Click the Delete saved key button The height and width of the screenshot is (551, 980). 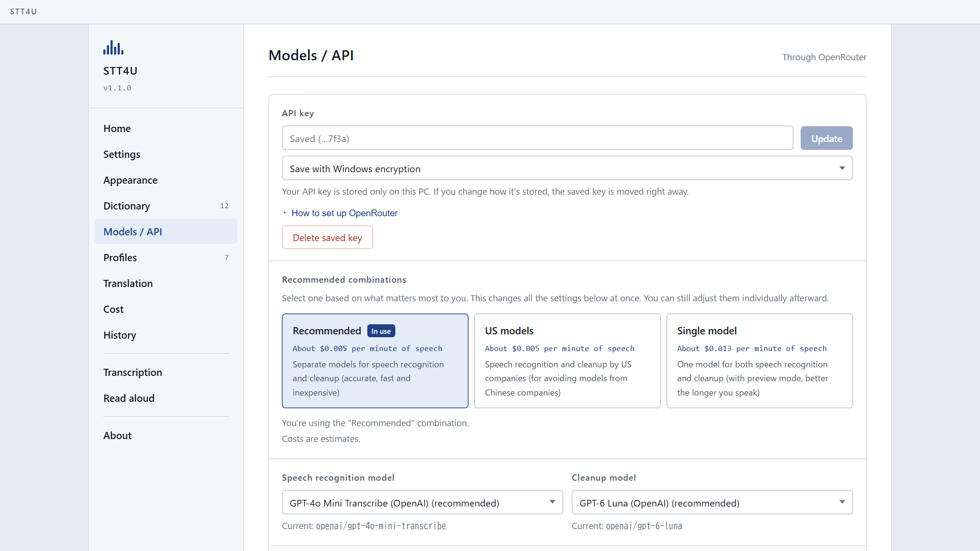tap(327, 238)
